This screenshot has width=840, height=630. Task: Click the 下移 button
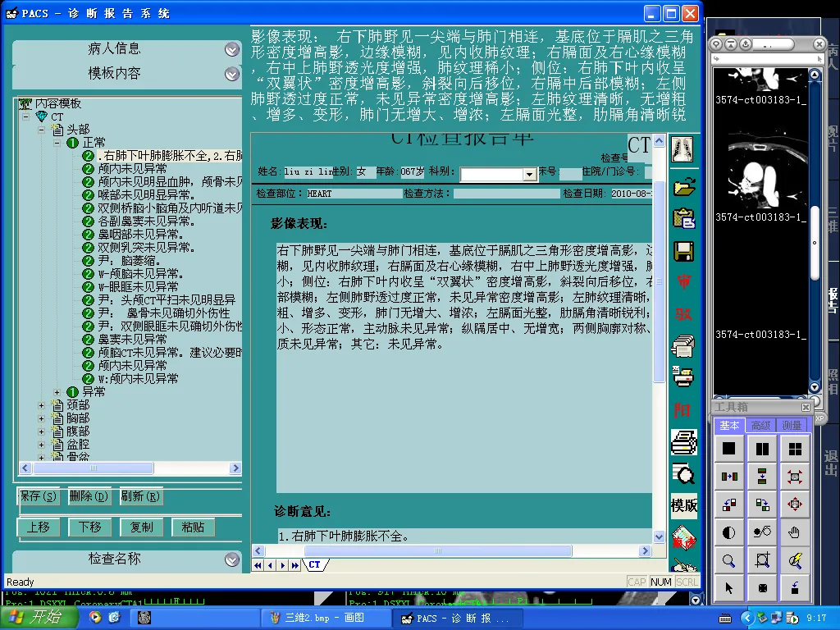pyautogui.click(x=89, y=527)
